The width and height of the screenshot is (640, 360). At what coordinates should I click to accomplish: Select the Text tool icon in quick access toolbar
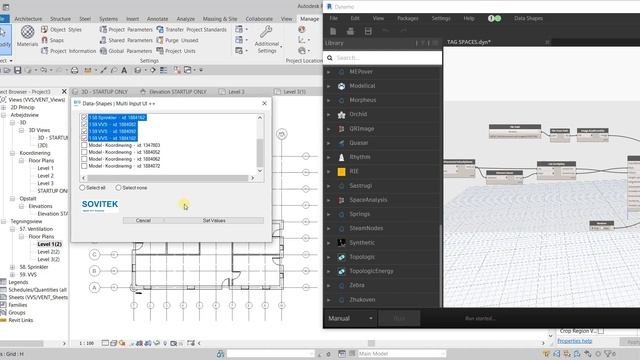click(124, 70)
